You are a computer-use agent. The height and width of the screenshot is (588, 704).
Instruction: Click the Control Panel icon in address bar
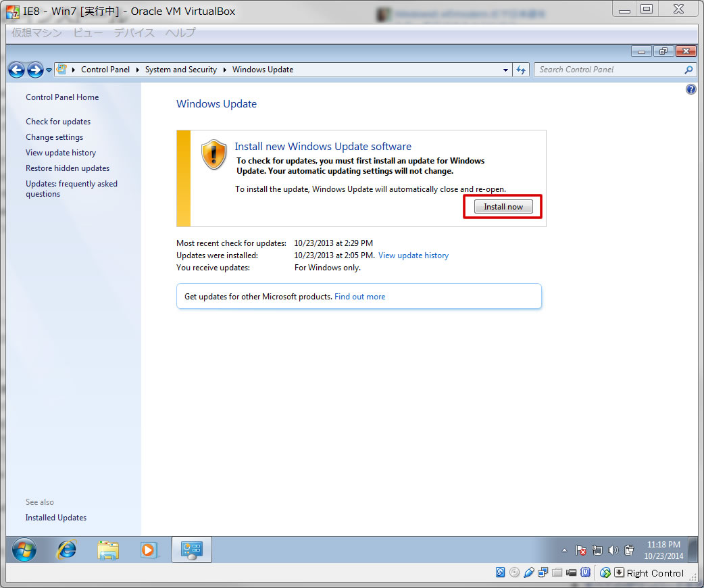click(x=62, y=69)
